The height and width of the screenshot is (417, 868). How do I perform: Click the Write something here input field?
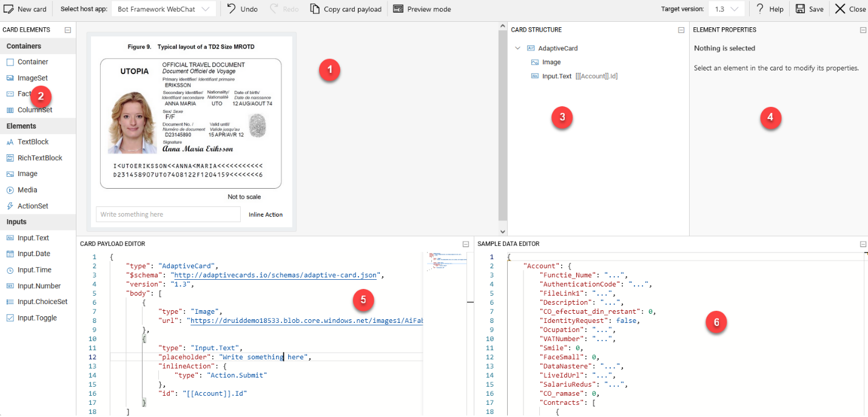tap(168, 214)
